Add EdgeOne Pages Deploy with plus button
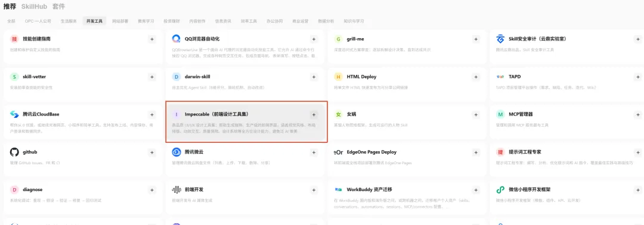644x225 pixels. (476, 152)
